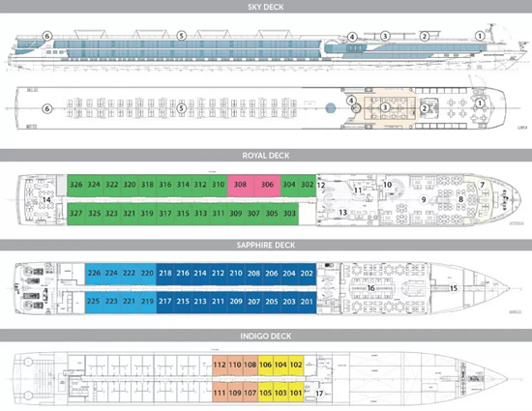Viewport: 532px width, 411px height.
Task: Click cabin 309 on the Royal Deck
Action: point(236,214)
